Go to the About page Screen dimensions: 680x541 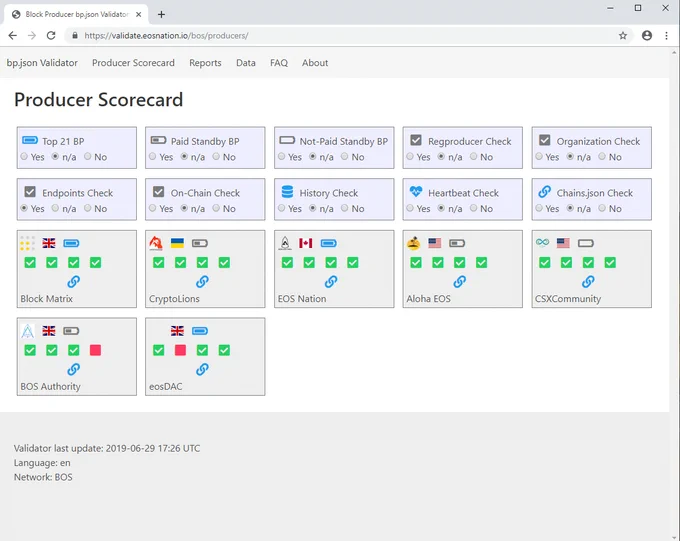315,63
